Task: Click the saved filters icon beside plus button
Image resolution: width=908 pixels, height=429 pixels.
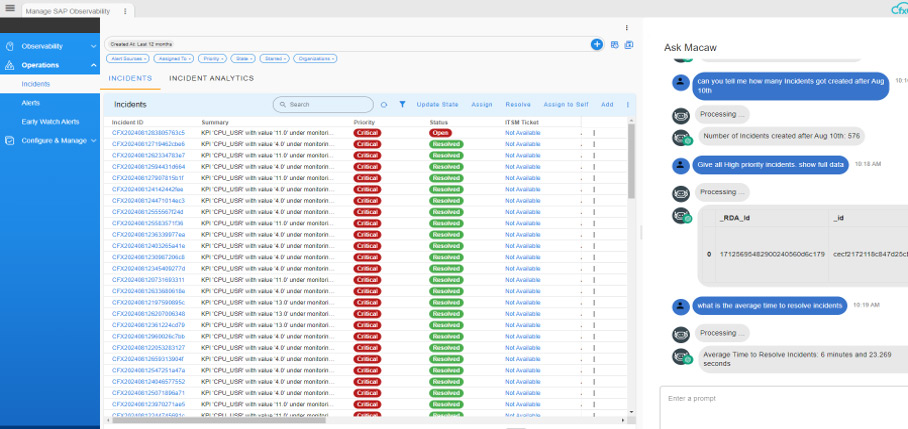Action: [615, 45]
